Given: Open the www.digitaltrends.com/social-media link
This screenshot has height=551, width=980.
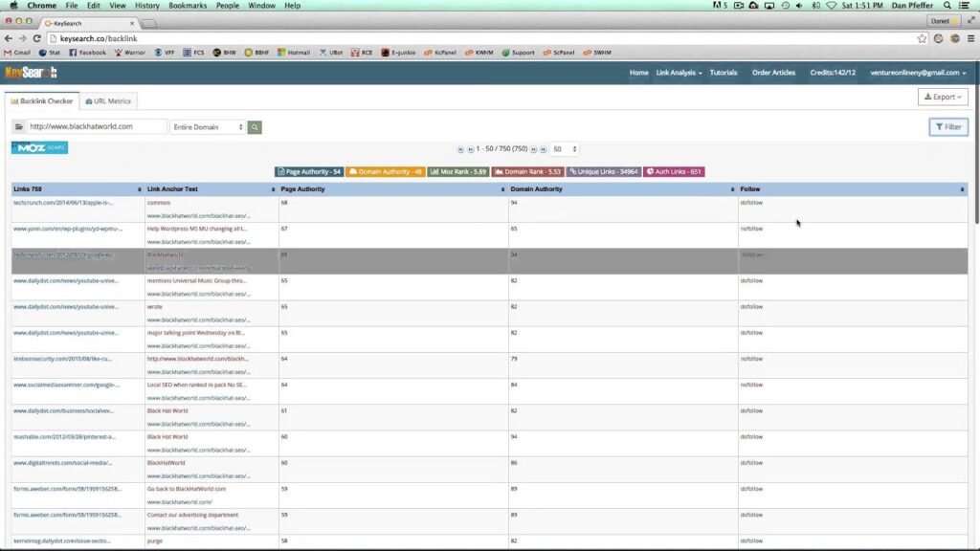Looking at the screenshot, I should 62,463.
